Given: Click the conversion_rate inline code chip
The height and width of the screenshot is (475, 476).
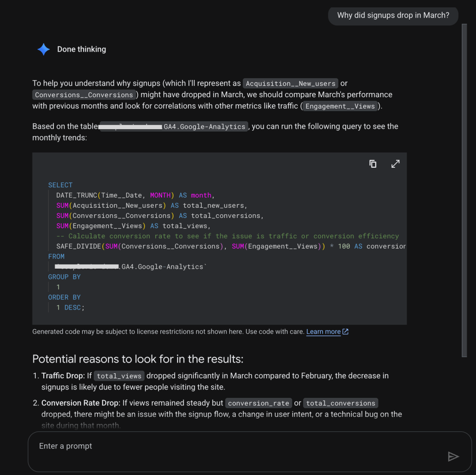Looking at the screenshot, I should click(258, 403).
